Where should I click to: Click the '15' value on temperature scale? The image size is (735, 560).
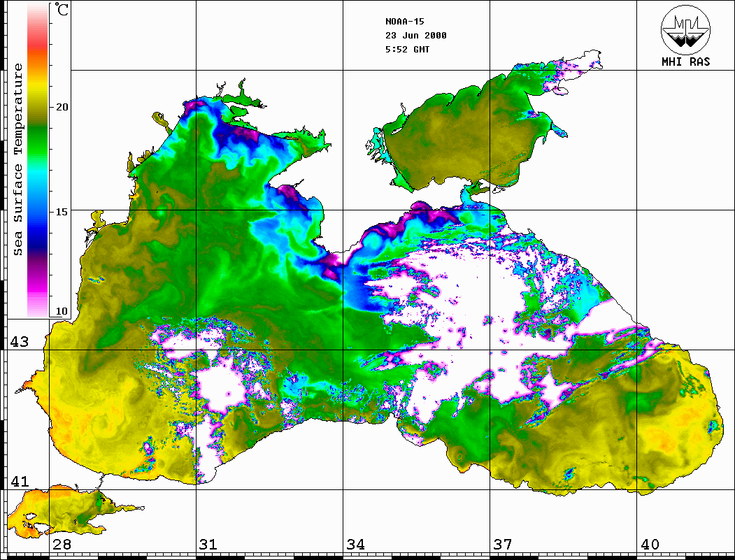click(62, 212)
